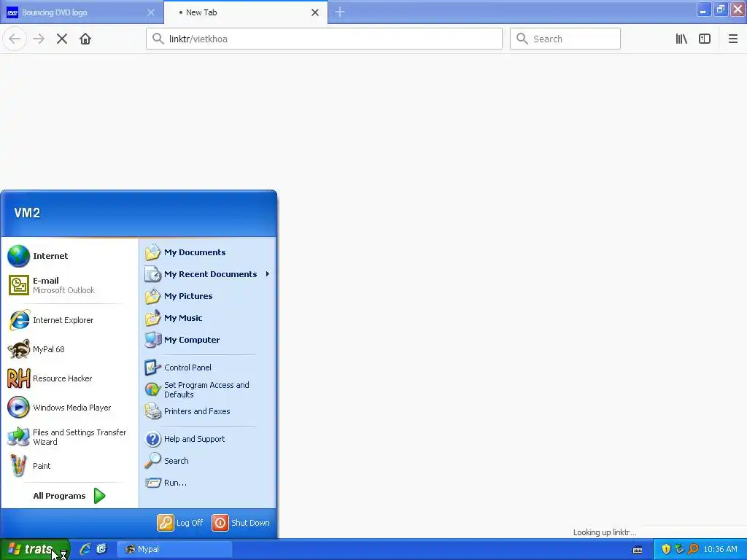The image size is (747, 560).
Task: Close the New Tab tab
Action: pos(315,12)
